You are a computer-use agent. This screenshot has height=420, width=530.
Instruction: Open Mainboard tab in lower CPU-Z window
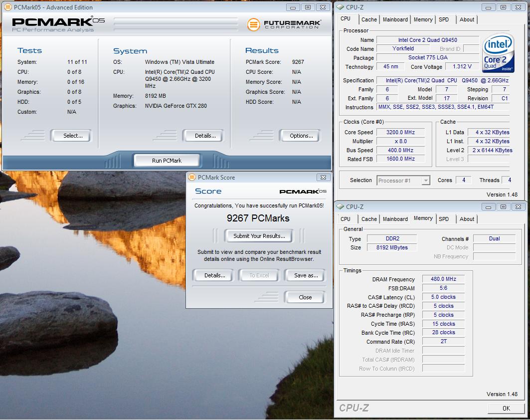(395, 219)
